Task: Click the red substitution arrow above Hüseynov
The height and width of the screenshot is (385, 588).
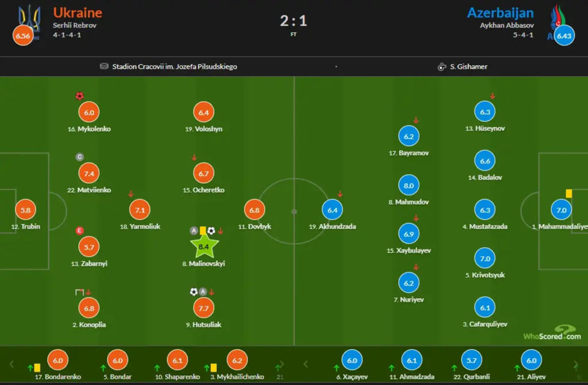Action: pos(493,96)
